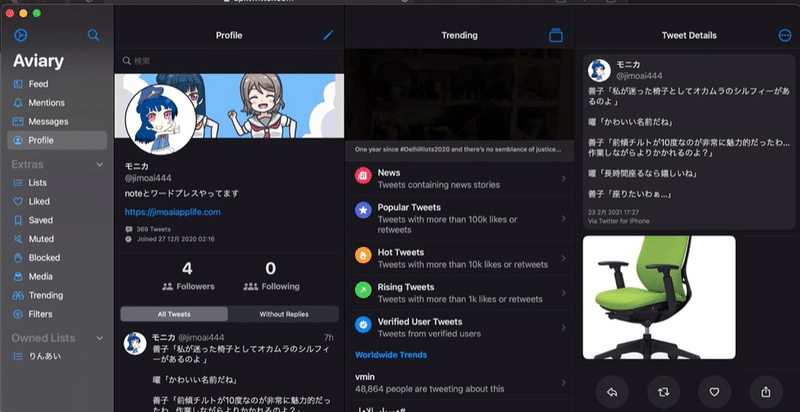
Task: Click the Saved bookmark icon
Action: point(18,220)
